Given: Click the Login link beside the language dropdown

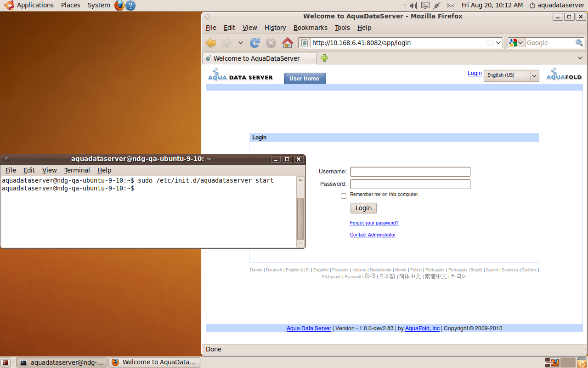Looking at the screenshot, I should click(x=475, y=73).
